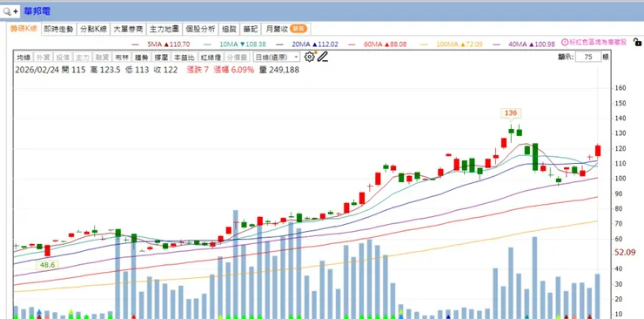The width and height of the screenshot is (644, 319).
Task: Click the 52.09 red axis value
Action: [x=625, y=253]
